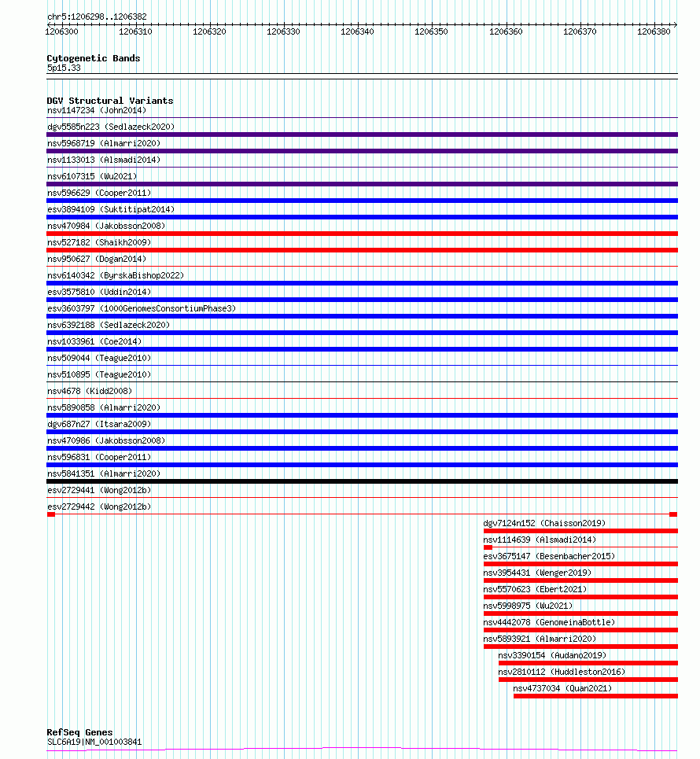Click ruler tick labeled 1206360
700x759 pixels.
506,31
